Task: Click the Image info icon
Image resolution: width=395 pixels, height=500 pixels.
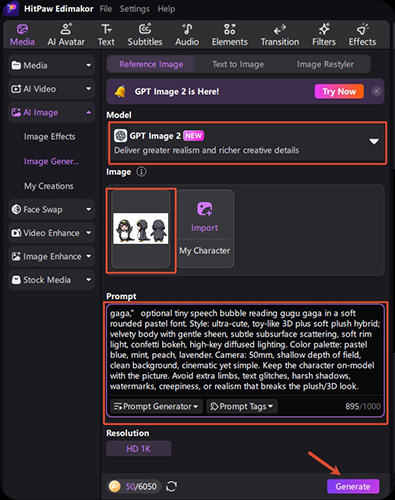Action: [x=141, y=172]
